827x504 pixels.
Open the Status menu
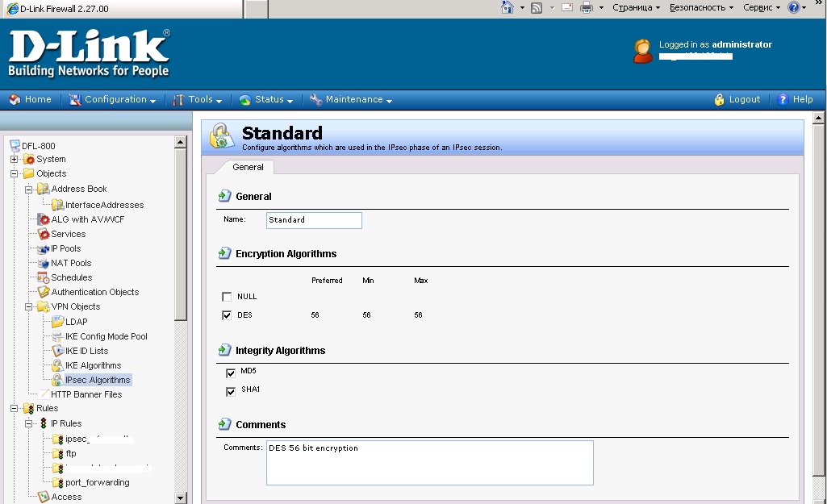(265, 99)
